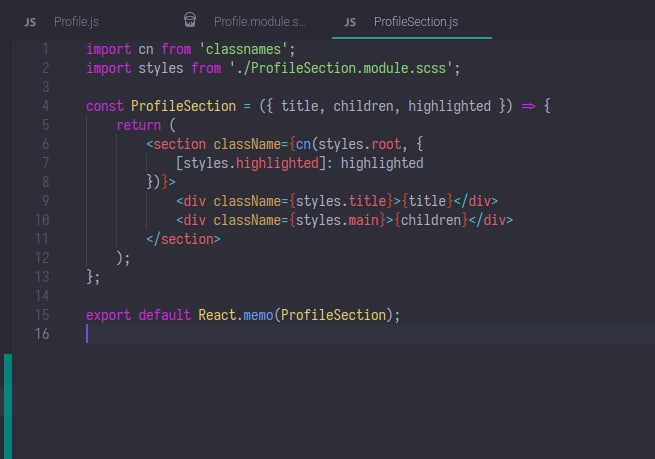Click line number 1 in the gutter
655x459 pixels.
coord(45,49)
